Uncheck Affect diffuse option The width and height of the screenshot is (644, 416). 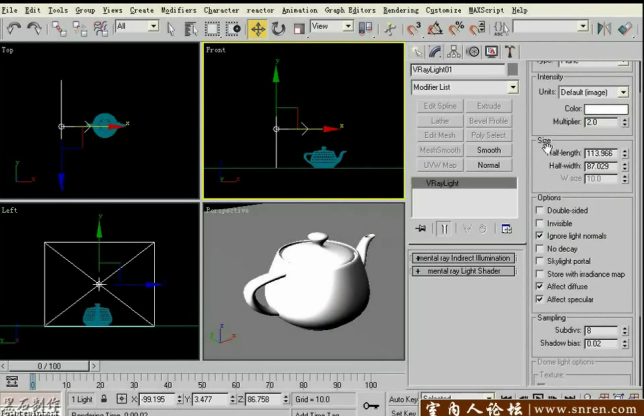pos(540,286)
